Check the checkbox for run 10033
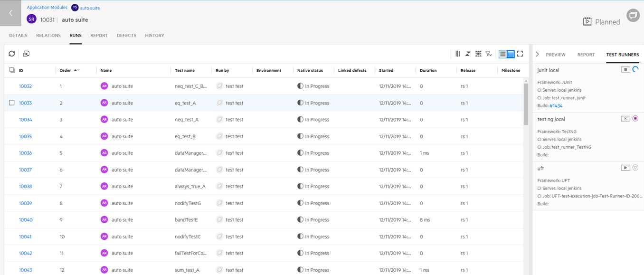 (12, 103)
